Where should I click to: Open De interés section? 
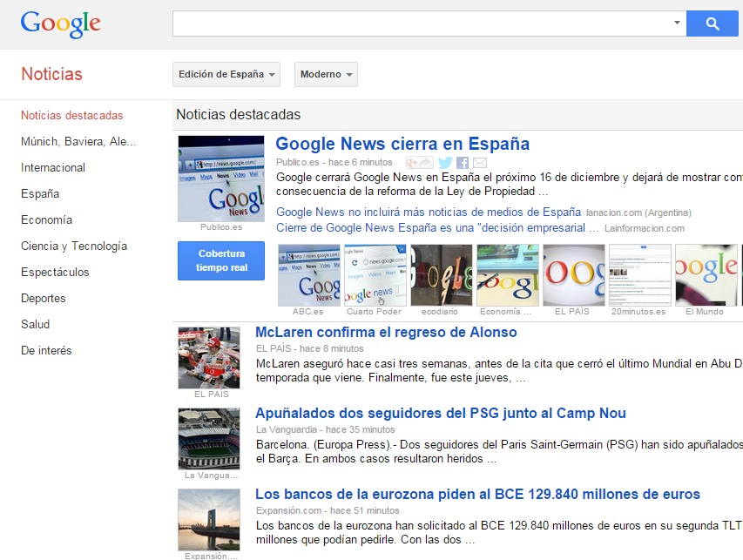click(46, 350)
